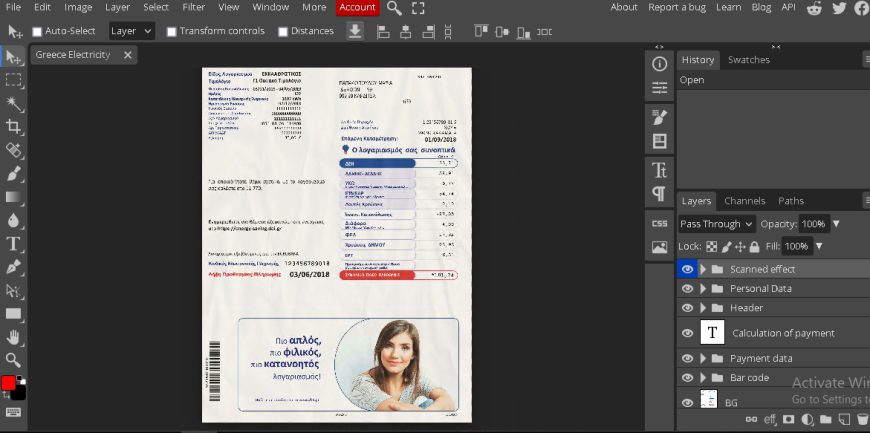The image size is (870, 433).
Task: Enable the Distances checkbox
Action: coord(282,32)
